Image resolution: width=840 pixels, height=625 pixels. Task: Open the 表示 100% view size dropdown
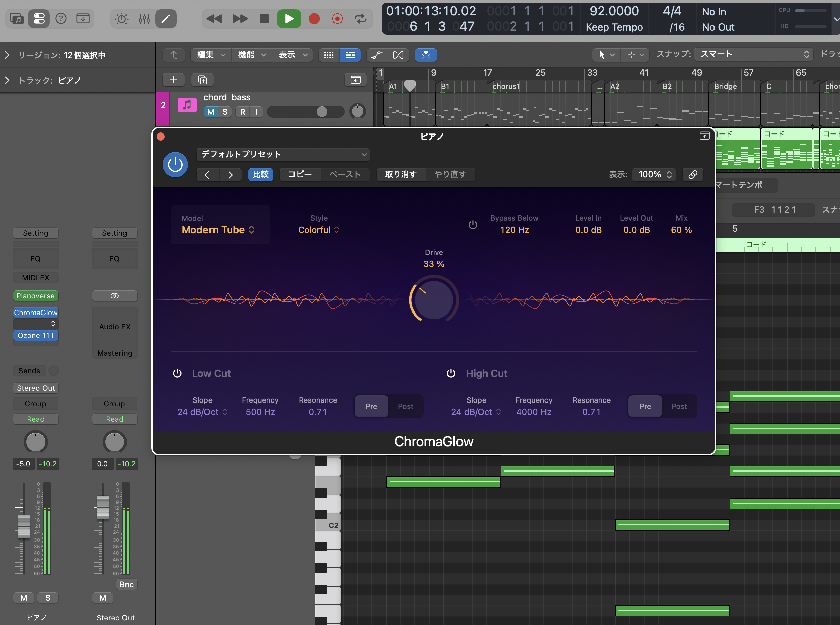[654, 174]
